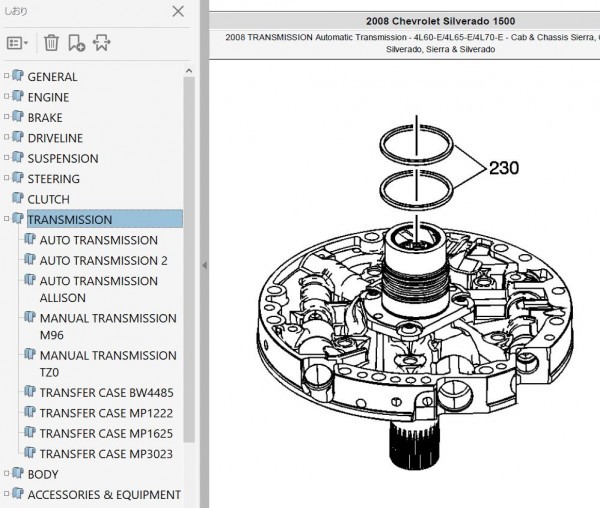Click the MANUAL TRANSMISSION M96 bookmark icon
The height and width of the screenshot is (508, 600).
click(30, 317)
